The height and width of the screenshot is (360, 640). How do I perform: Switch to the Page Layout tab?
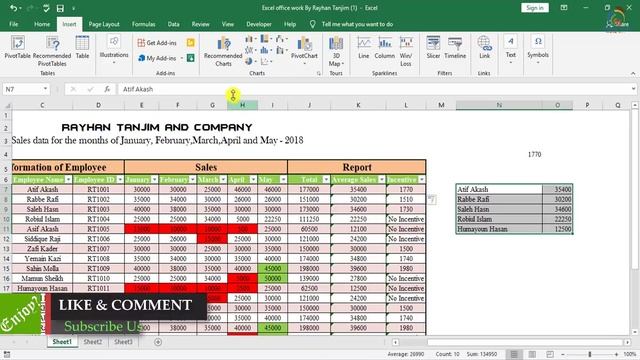pyautogui.click(x=104, y=24)
